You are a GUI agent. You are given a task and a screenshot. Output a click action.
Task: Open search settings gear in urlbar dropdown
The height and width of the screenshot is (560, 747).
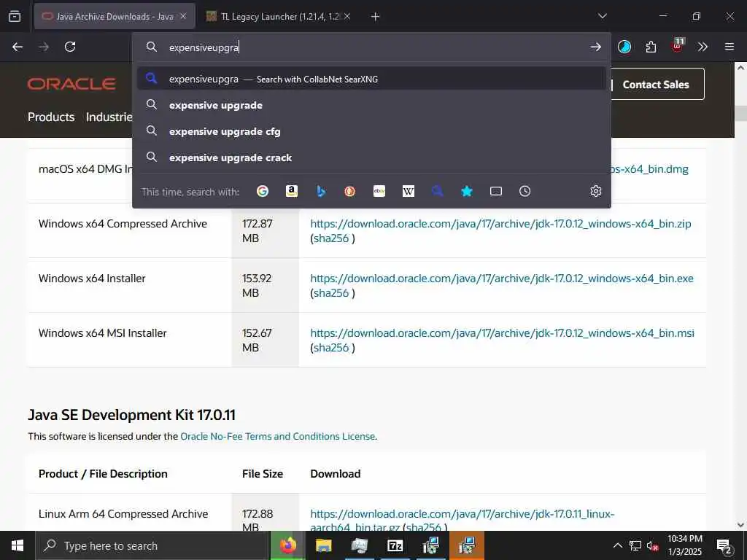coord(596,192)
